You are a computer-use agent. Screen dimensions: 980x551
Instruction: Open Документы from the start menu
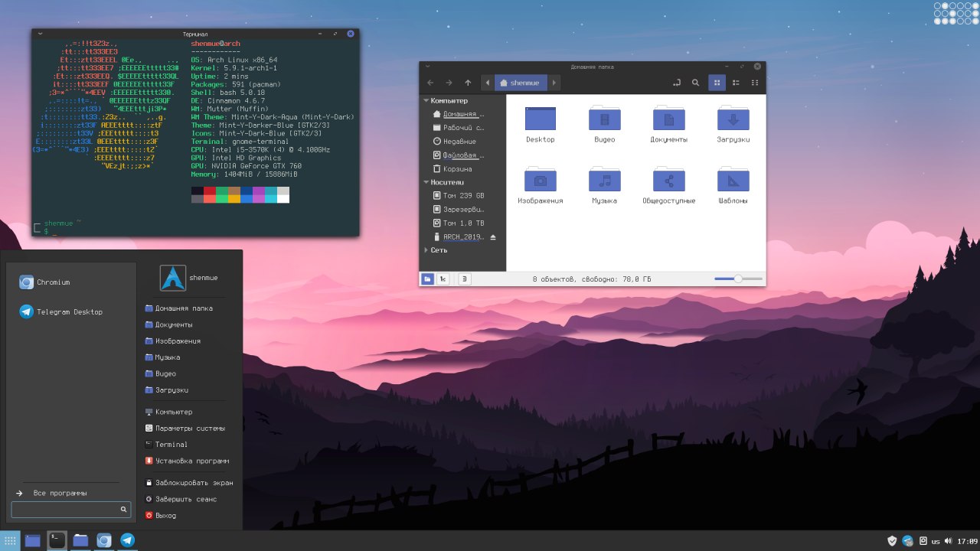tap(168, 324)
